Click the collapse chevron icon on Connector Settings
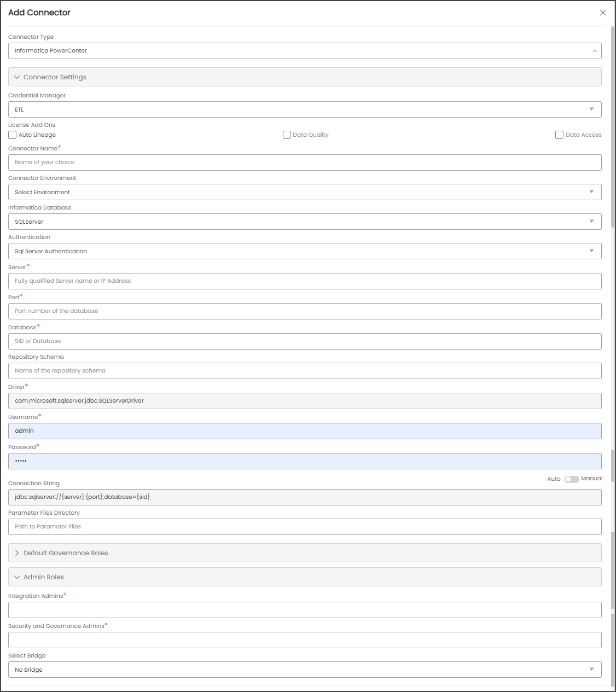The width and height of the screenshot is (616, 692). coord(16,77)
